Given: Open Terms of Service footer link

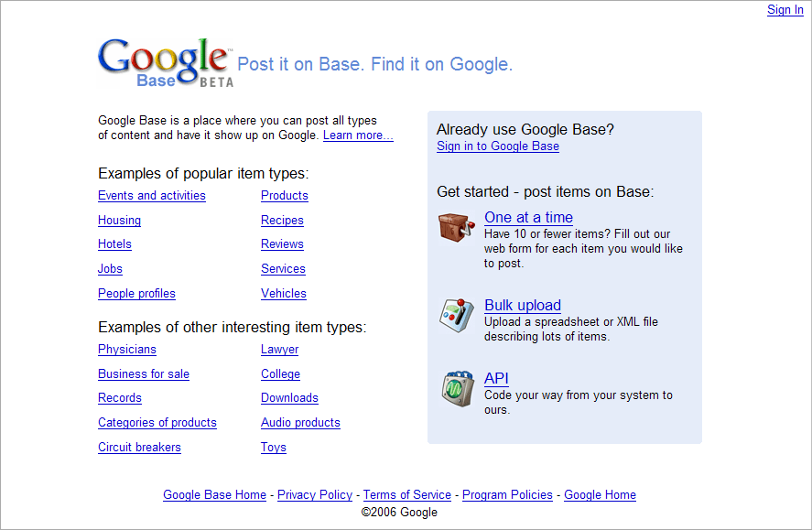Looking at the screenshot, I should click(x=407, y=495).
